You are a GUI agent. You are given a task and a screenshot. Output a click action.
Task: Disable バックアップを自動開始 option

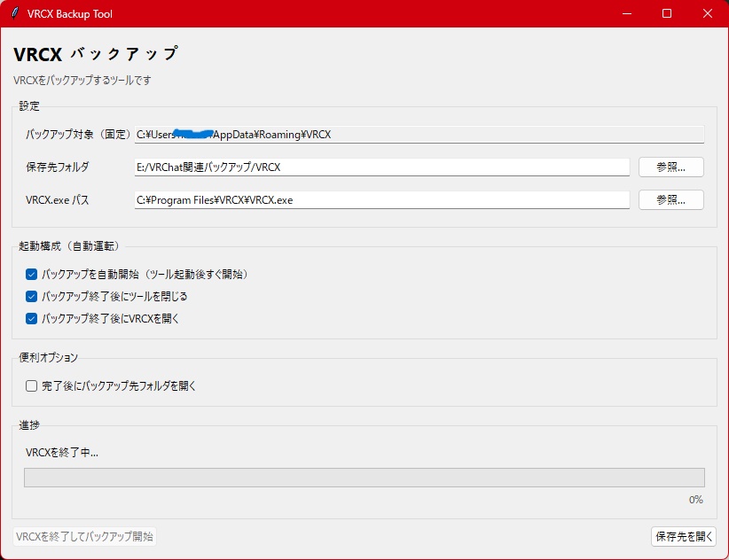[x=31, y=275]
